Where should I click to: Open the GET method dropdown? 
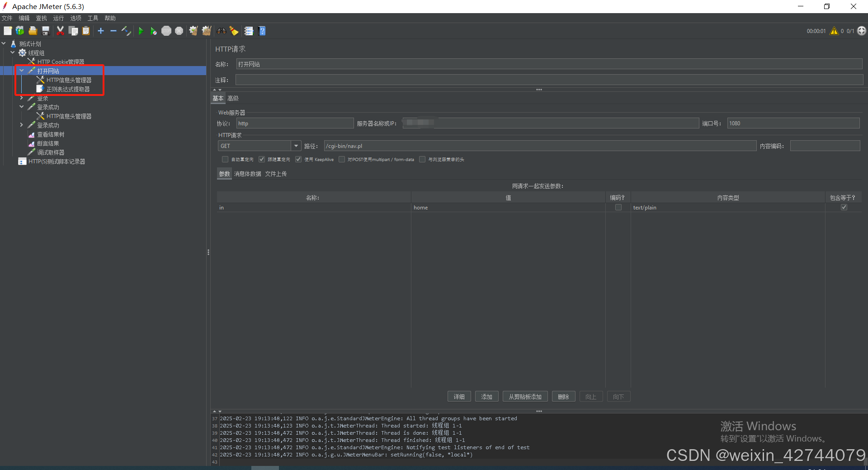(296, 146)
